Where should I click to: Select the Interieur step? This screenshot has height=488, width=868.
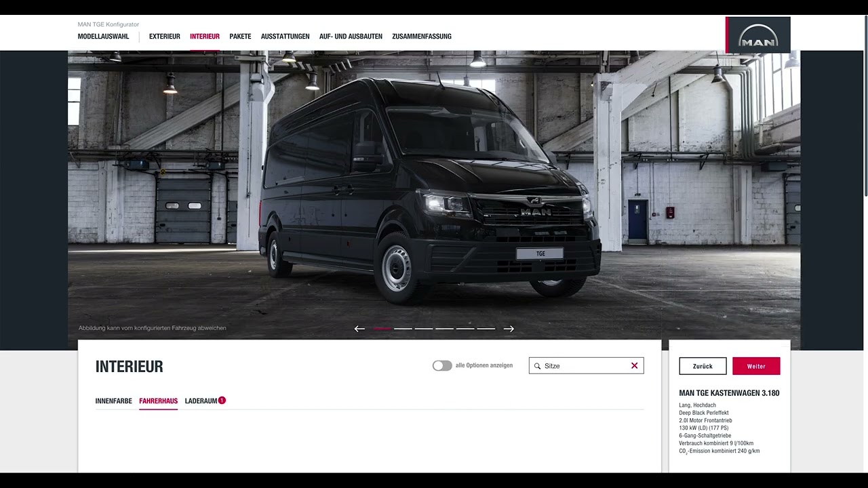[205, 37]
